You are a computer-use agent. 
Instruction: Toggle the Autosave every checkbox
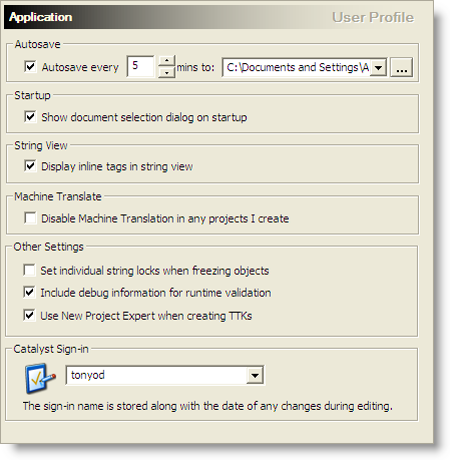tap(30, 66)
